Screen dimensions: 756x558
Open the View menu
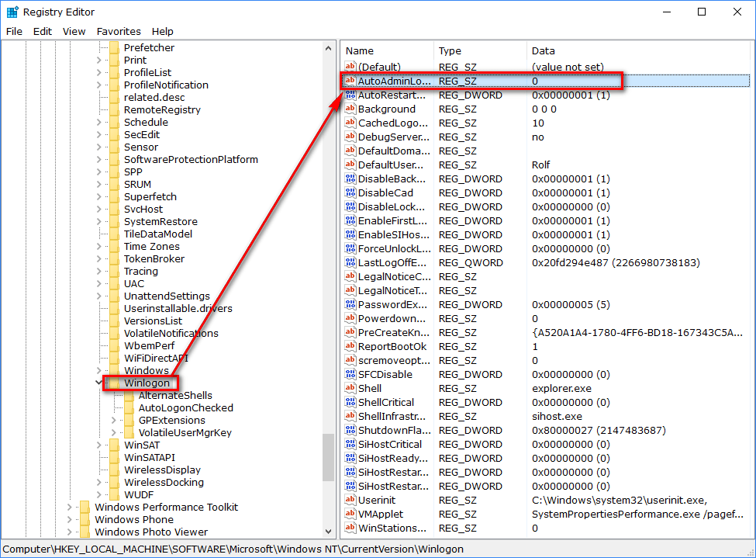tap(74, 31)
